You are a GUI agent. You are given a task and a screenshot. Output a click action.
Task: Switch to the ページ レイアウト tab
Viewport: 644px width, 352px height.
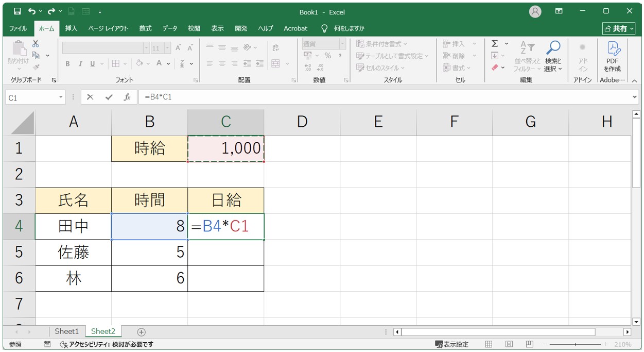point(108,28)
